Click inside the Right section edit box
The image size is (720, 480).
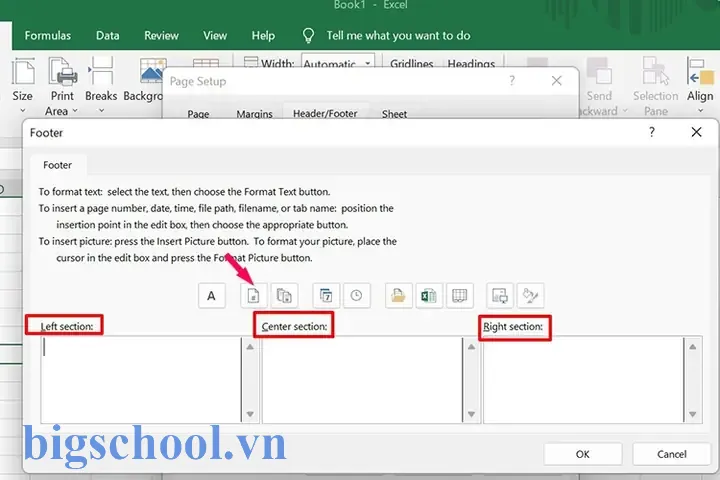583,379
